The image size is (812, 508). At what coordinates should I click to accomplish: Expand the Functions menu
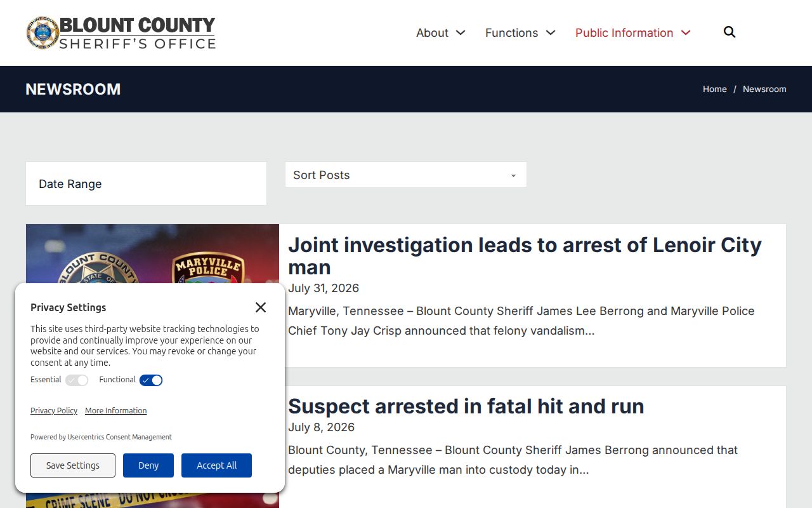coord(520,33)
